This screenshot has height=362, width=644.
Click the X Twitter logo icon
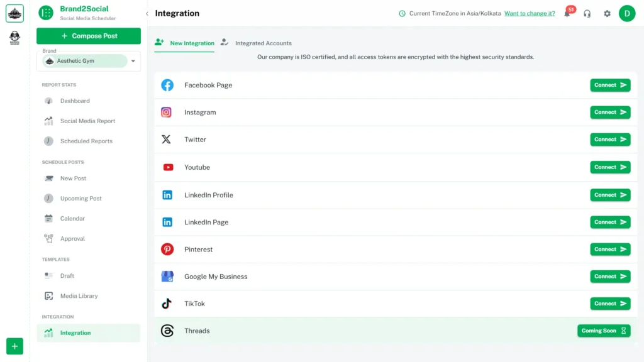coord(166,140)
